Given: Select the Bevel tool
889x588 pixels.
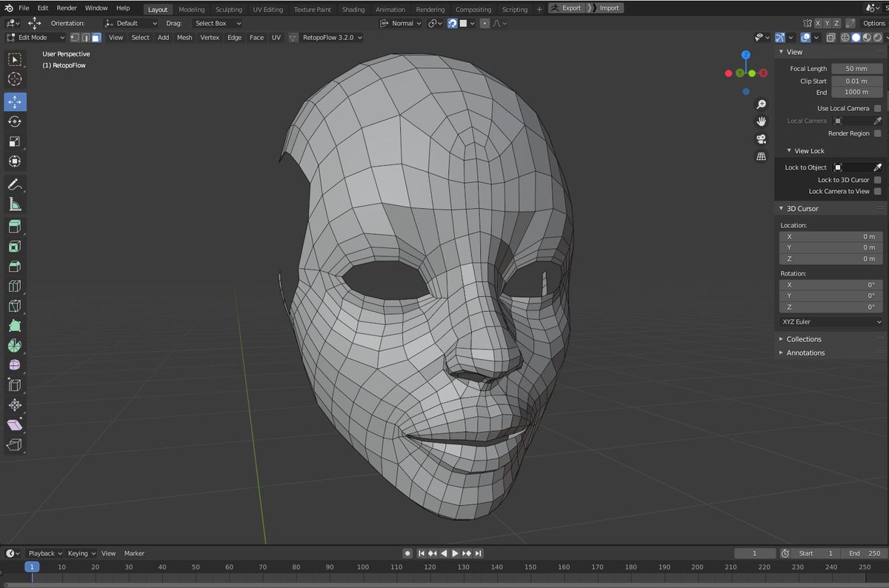Looking at the screenshot, I should 15,267.
